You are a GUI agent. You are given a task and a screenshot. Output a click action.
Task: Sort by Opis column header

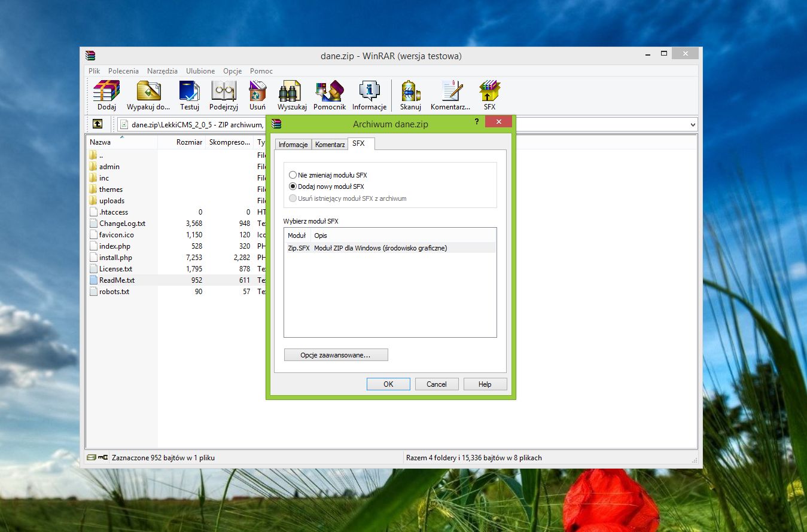tap(404, 236)
